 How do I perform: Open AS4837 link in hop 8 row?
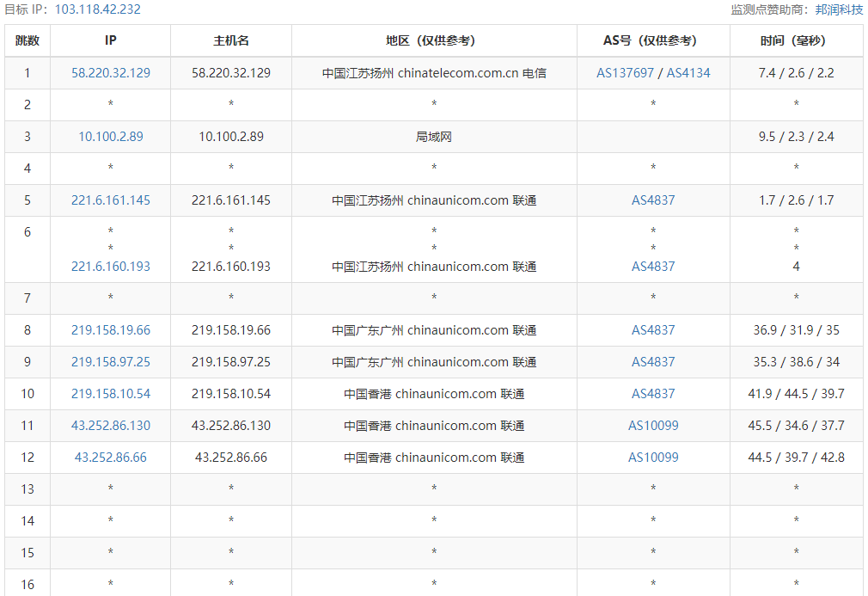(653, 330)
